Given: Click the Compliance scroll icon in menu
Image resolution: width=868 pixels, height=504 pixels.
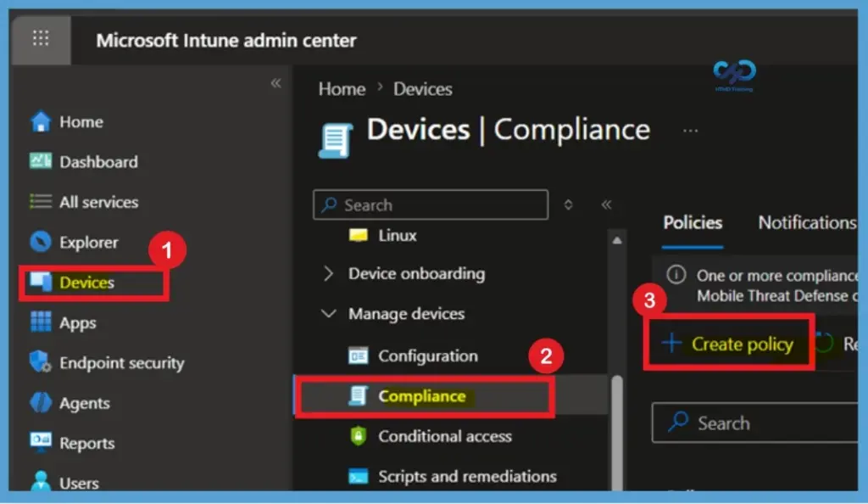Looking at the screenshot, I should click(x=359, y=395).
